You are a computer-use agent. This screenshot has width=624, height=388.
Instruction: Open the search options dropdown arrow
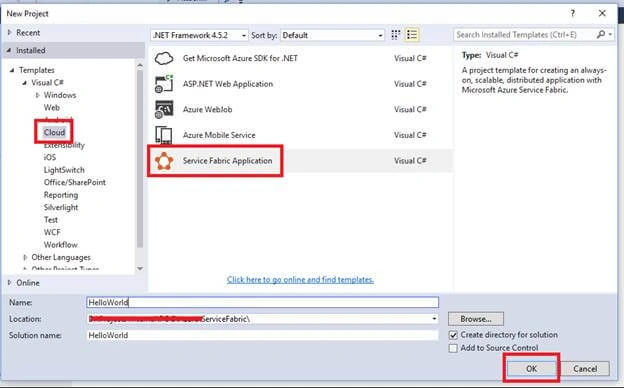(610, 35)
